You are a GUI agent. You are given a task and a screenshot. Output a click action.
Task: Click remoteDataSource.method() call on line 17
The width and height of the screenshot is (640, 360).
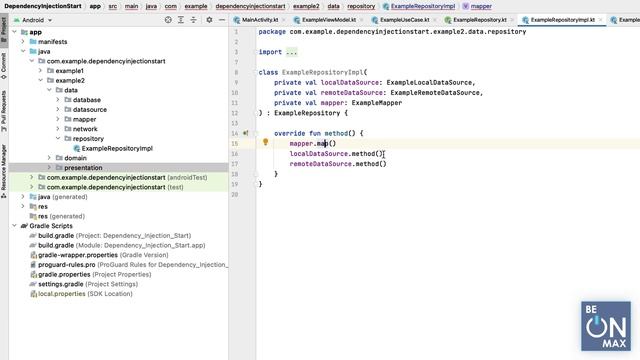[x=338, y=164]
